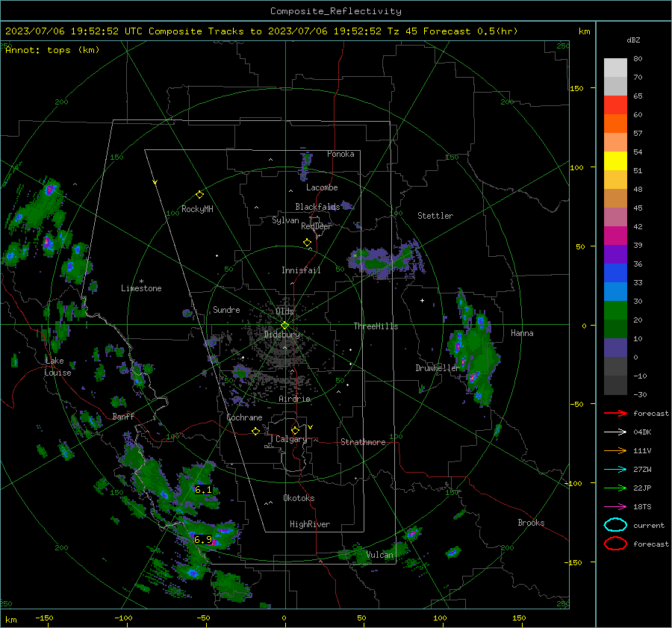Viewport: 672px width, 628px height.
Task: Click the Okotoks town label
Action: pyautogui.click(x=299, y=498)
